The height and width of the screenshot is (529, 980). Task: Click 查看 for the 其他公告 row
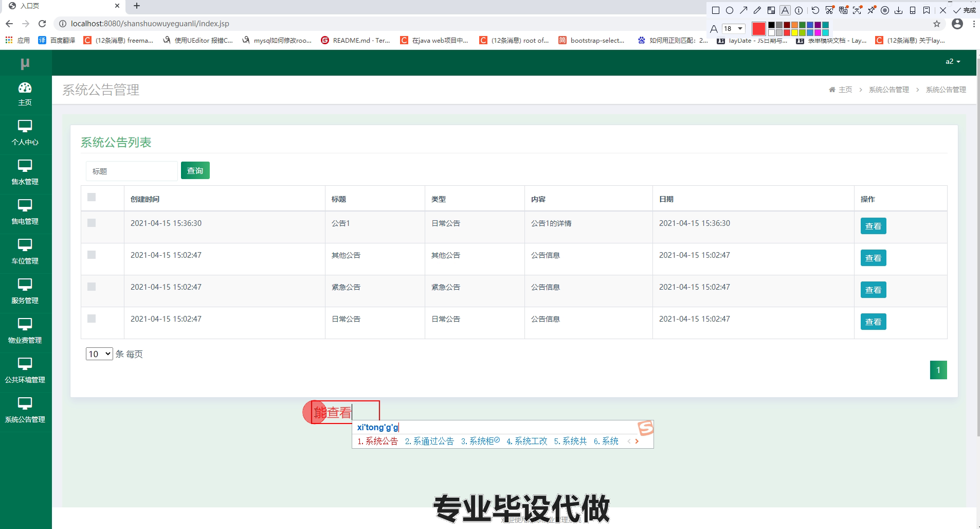point(873,258)
